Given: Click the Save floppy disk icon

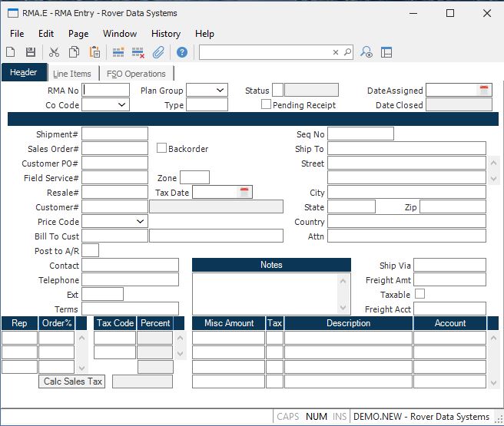Looking at the screenshot, I should (31, 52).
